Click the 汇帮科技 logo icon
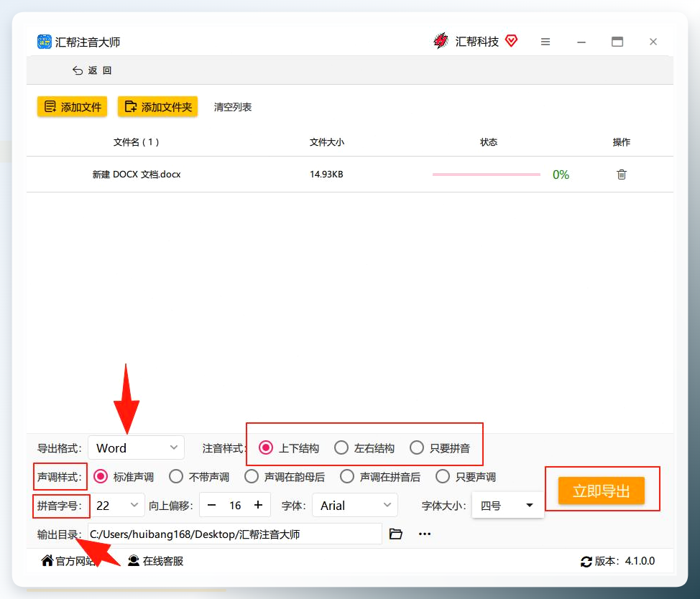Screen dimensions: 700x599 pyautogui.click(x=441, y=41)
